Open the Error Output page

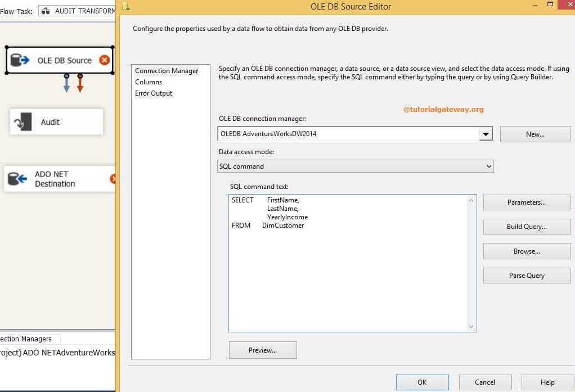click(x=153, y=93)
